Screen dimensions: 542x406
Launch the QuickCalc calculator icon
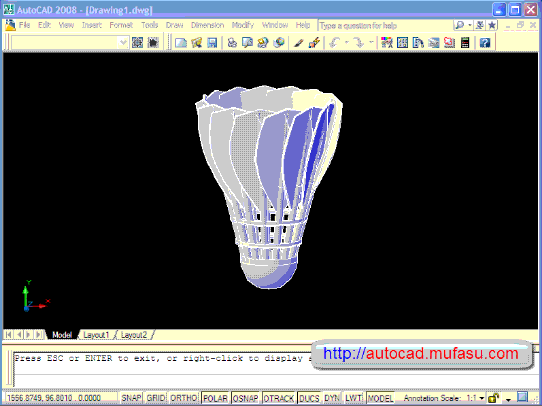[x=465, y=43]
